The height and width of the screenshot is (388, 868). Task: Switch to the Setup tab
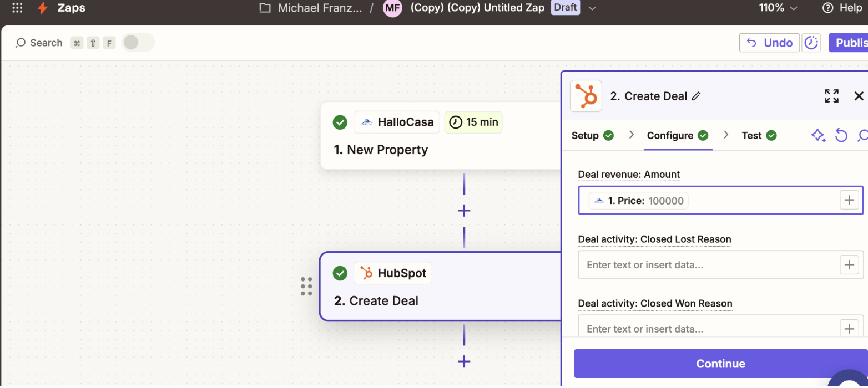click(593, 135)
